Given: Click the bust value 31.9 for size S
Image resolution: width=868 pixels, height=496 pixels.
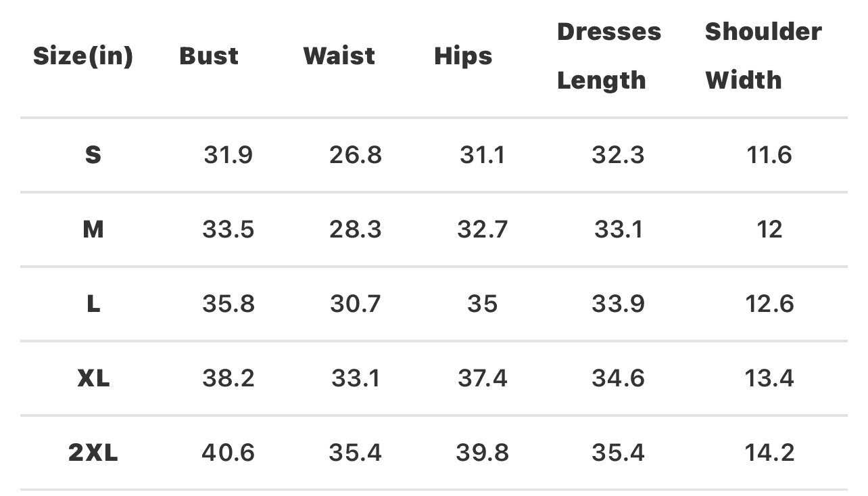Looking at the screenshot, I should (x=228, y=155).
